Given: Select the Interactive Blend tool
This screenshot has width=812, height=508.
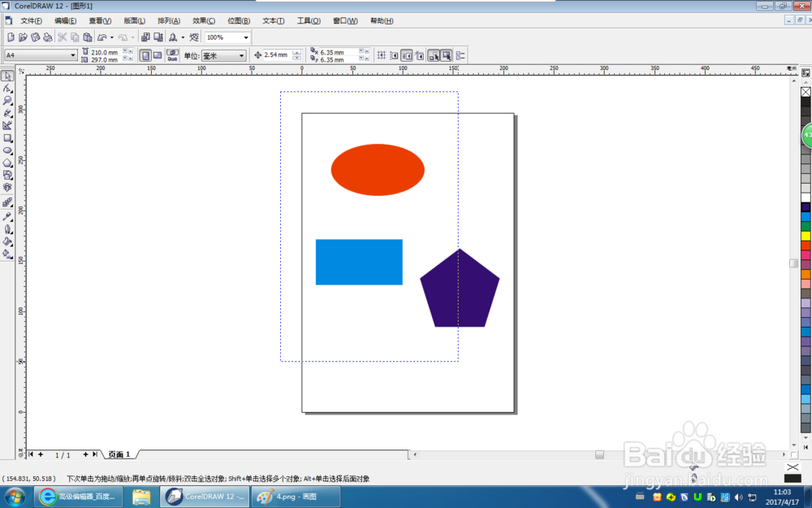Looking at the screenshot, I should [7, 202].
